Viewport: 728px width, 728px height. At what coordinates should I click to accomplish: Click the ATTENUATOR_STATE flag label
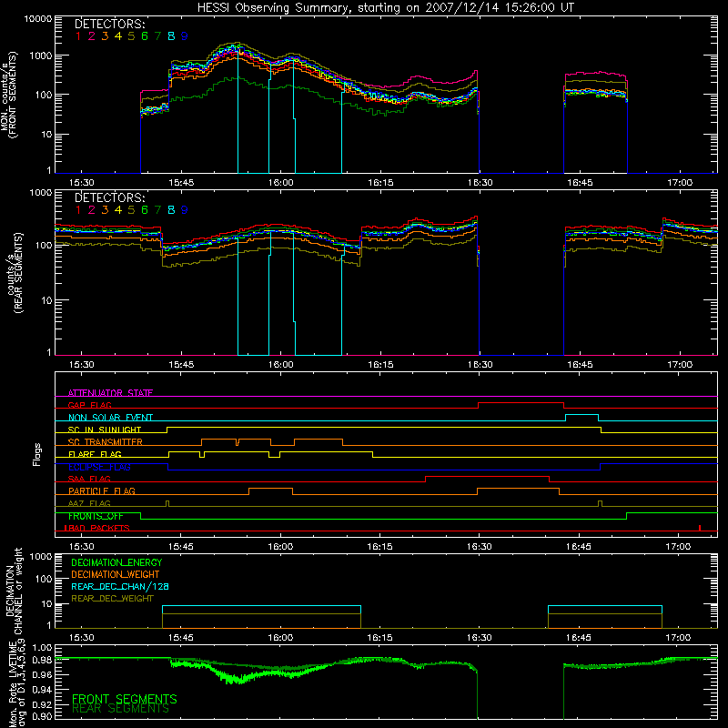click(x=110, y=393)
